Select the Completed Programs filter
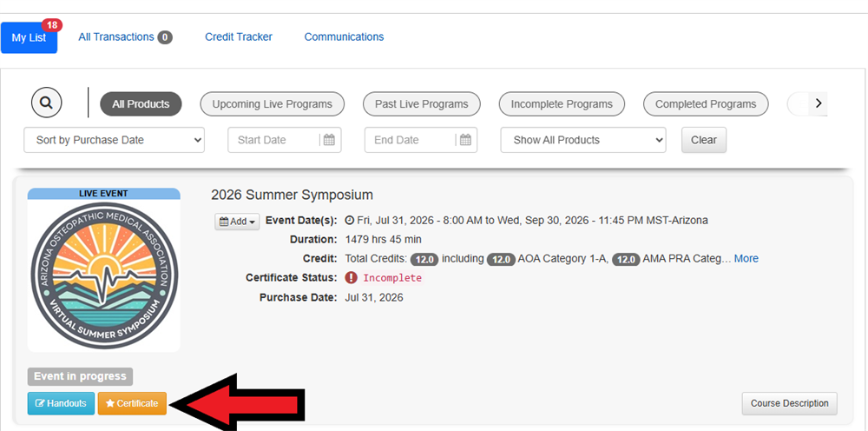 click(706, 104)
